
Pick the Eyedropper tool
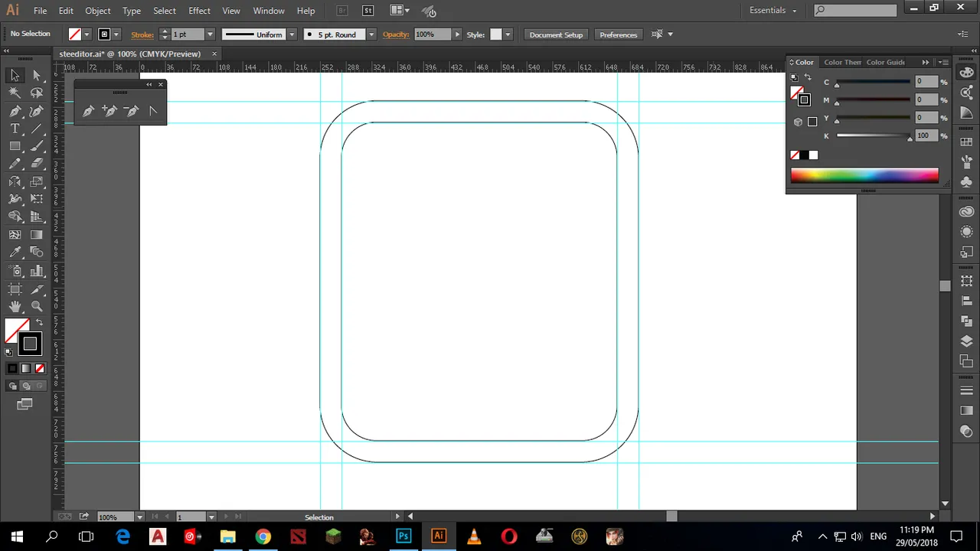[x=15, y=253]
